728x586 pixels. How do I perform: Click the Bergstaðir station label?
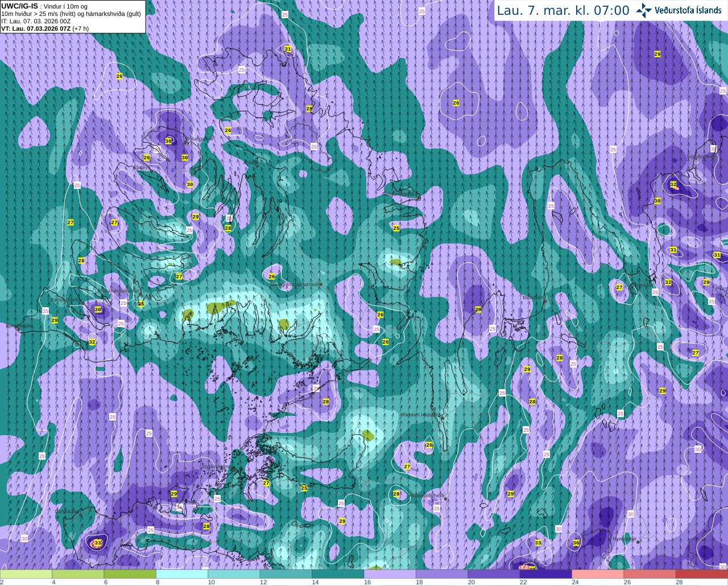click(642, 286)
